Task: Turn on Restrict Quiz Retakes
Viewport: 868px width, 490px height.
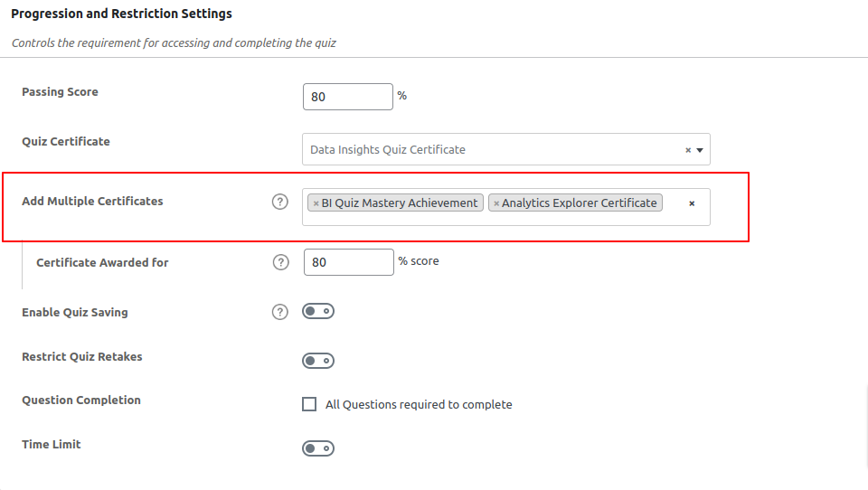Action: tap(318, 361)
